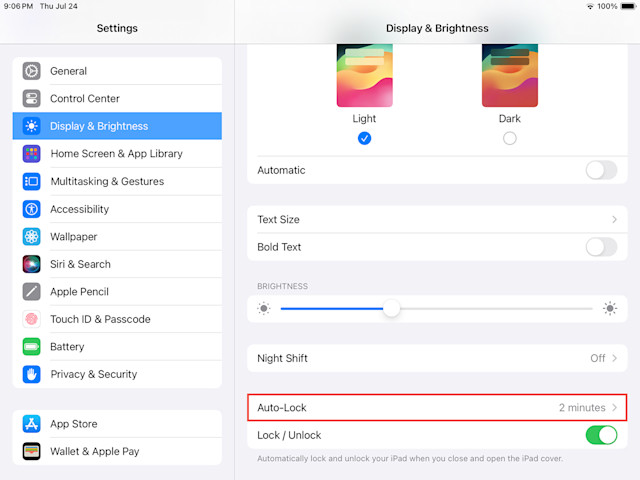Image resolution: width=640 pixels, height=480 pixels.
Task: Choose the Light appearance thumbnail
Action: pyautogui.click(x=364, y=75)
